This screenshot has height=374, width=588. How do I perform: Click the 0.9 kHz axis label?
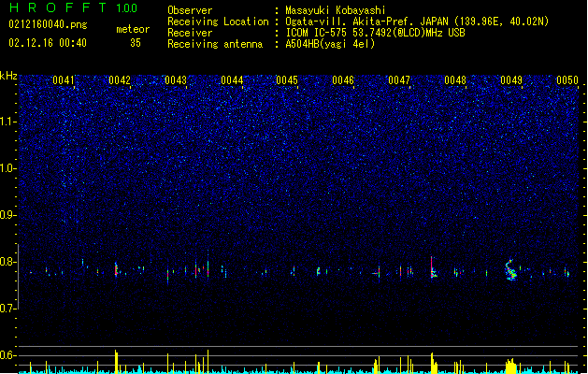coord(7,215)
